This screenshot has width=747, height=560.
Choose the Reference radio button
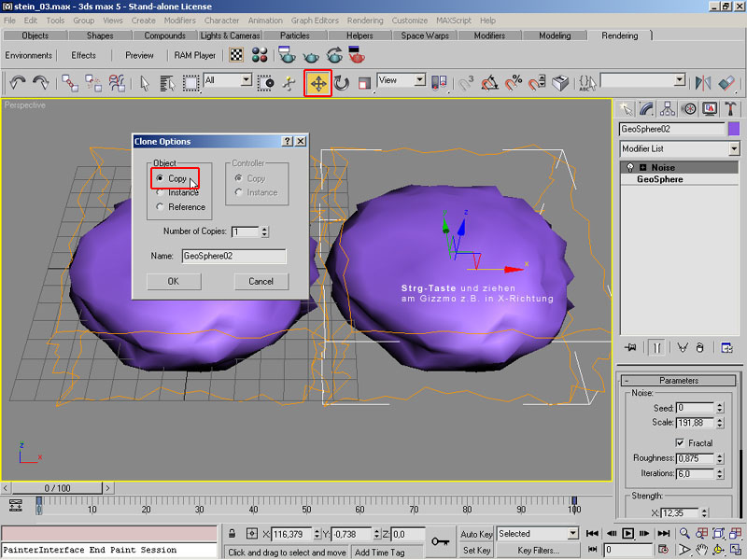(x=161, y=207)
